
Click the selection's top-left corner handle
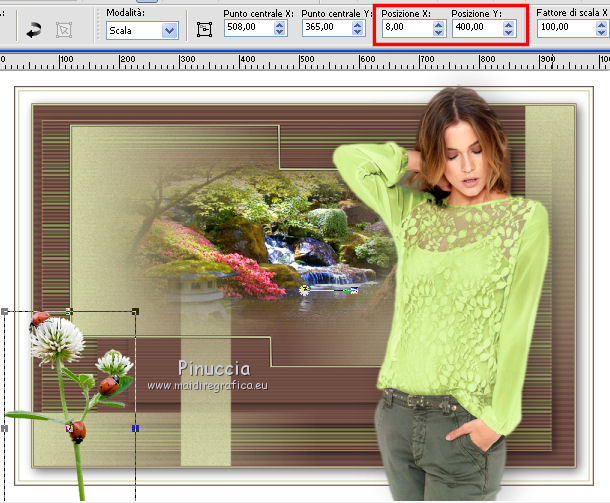point(5,311)
